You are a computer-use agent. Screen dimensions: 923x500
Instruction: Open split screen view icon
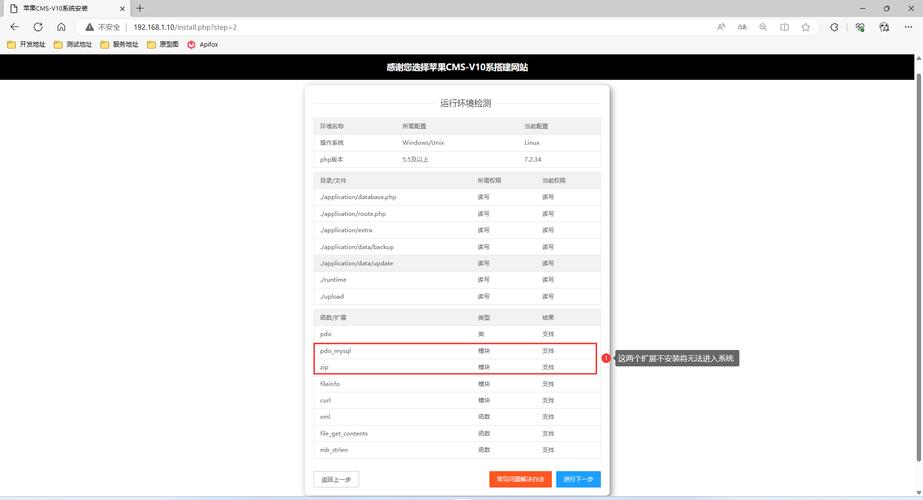785,27
